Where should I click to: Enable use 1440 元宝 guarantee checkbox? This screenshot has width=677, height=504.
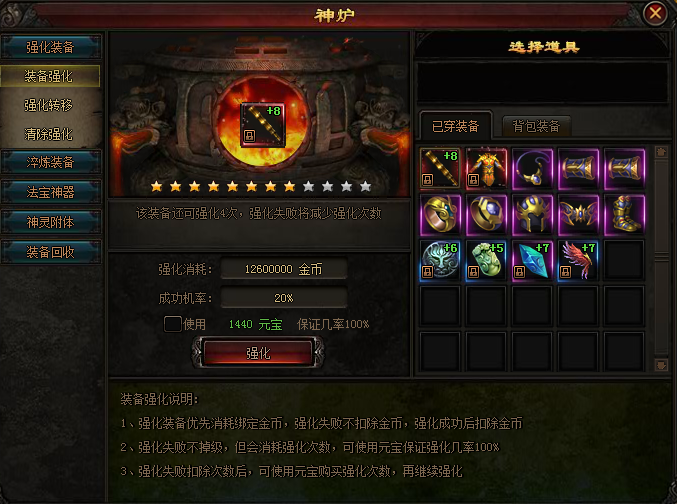pos(172,323)
